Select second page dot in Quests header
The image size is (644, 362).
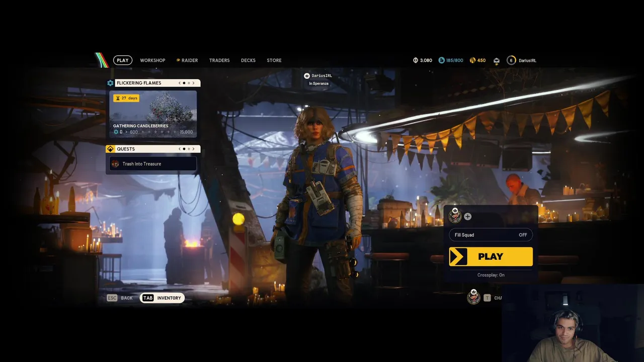(x=189, y=149)
